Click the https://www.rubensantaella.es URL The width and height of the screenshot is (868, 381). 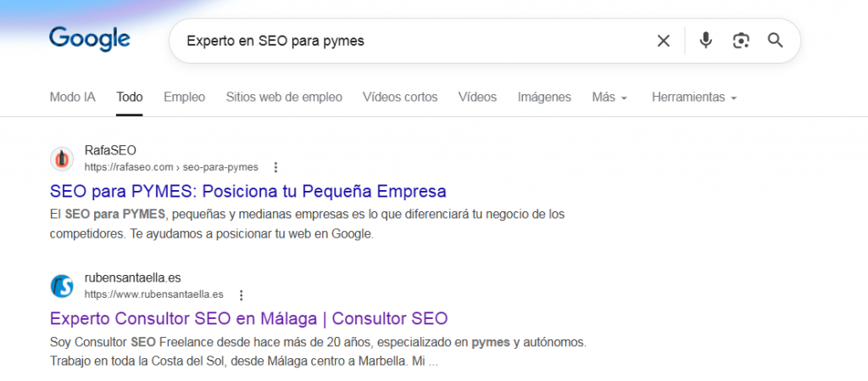(x=154, y=294)
